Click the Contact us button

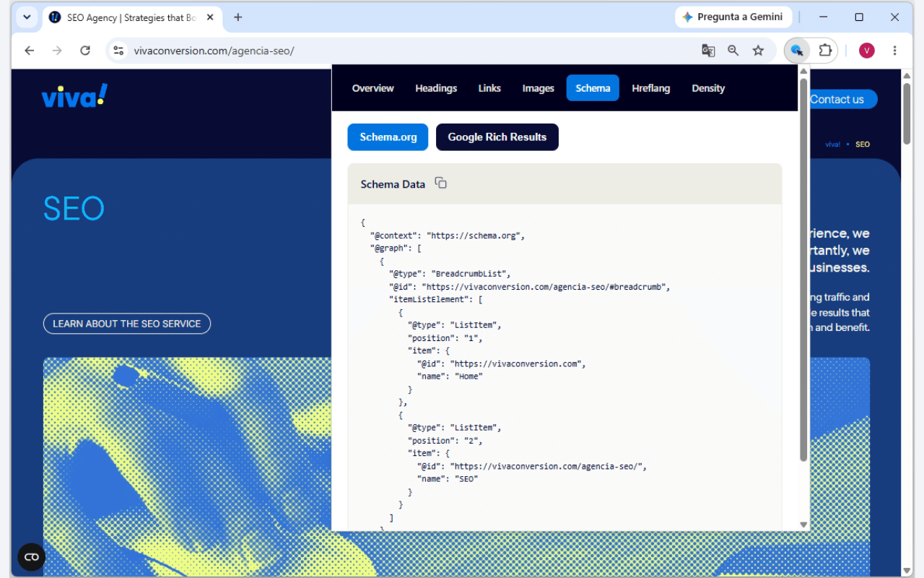pyautogui.click(x=841, y=99)
